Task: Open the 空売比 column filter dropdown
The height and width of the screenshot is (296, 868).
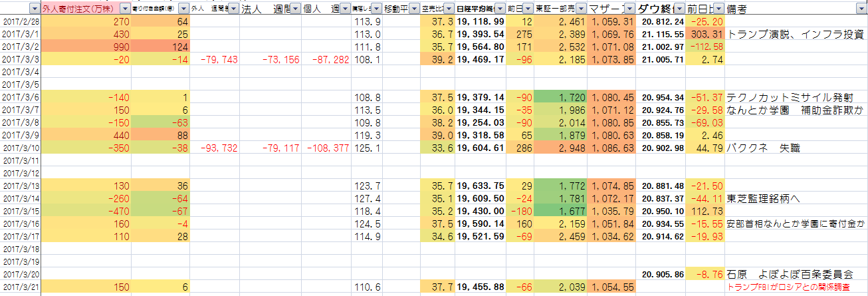Action: click(449, 9)
